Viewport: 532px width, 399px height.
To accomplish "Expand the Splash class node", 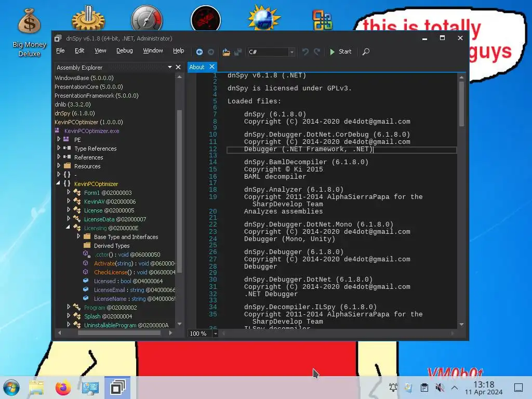I will click(x=69, y=315).
